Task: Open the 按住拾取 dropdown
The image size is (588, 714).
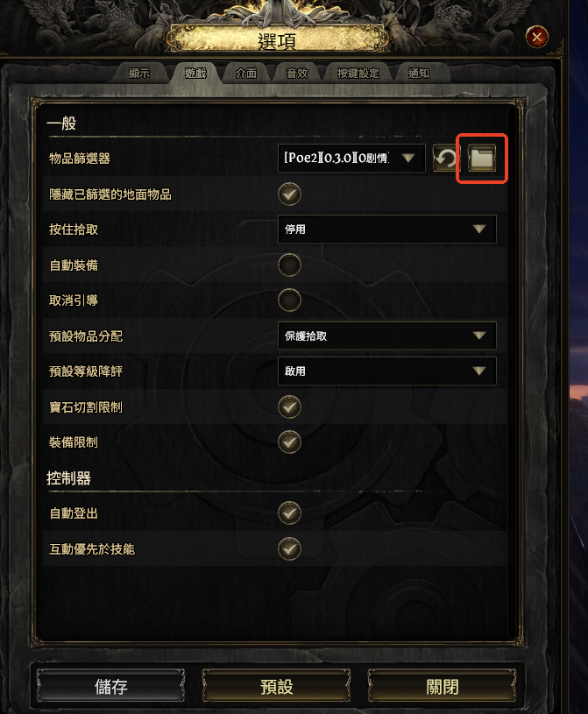Action: point(387,229)
